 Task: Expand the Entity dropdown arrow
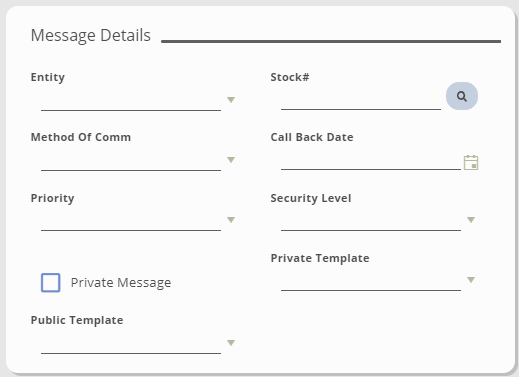231,100
